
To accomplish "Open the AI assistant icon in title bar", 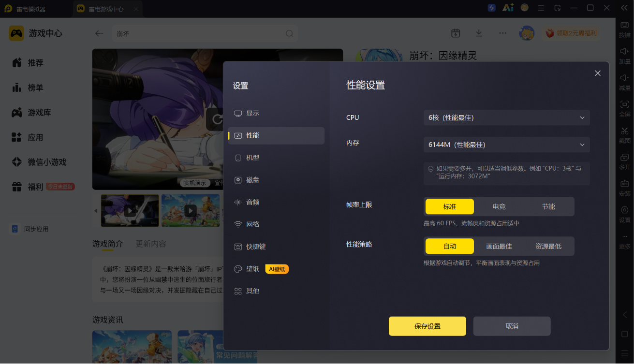I will click(x=508, y=8).
